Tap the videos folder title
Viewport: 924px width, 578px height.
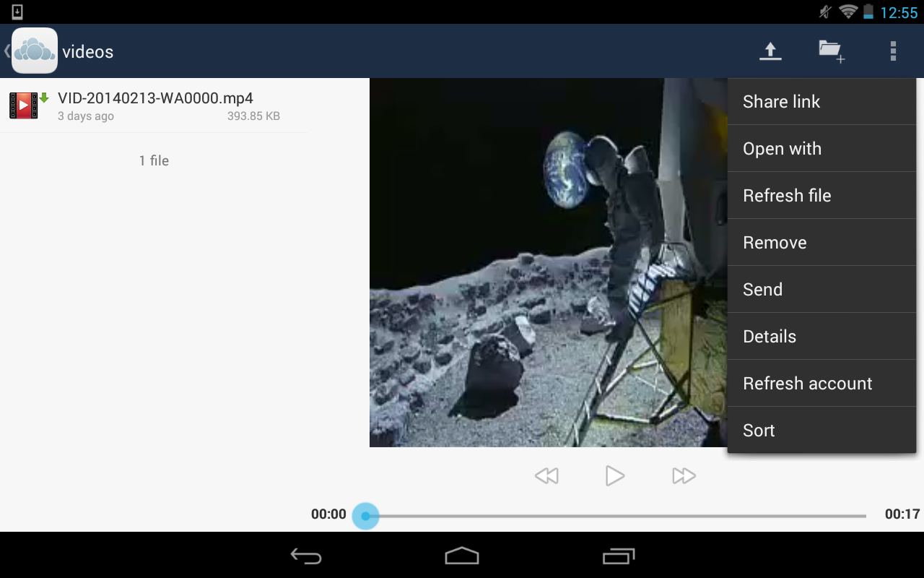(x=87, y=52)
